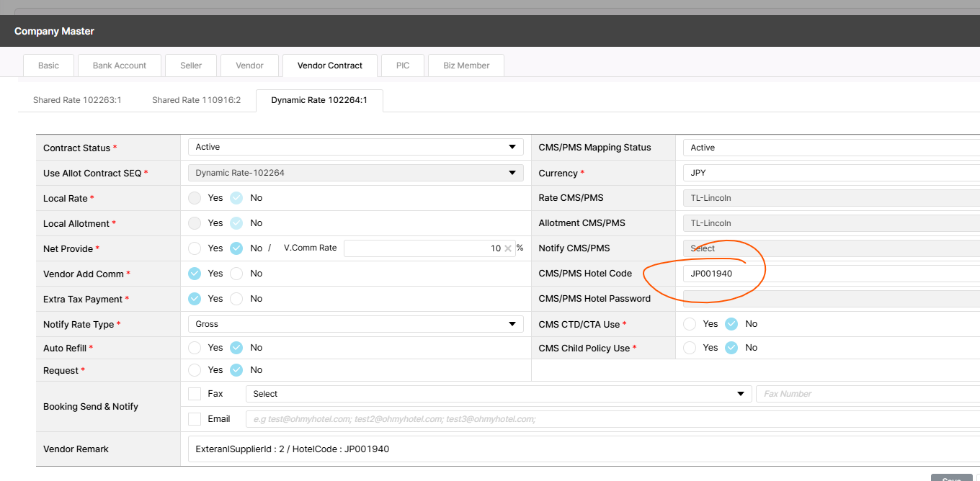Set Net Provide to Yes
This screenshot has width=980, height=481.
point(195,248)
